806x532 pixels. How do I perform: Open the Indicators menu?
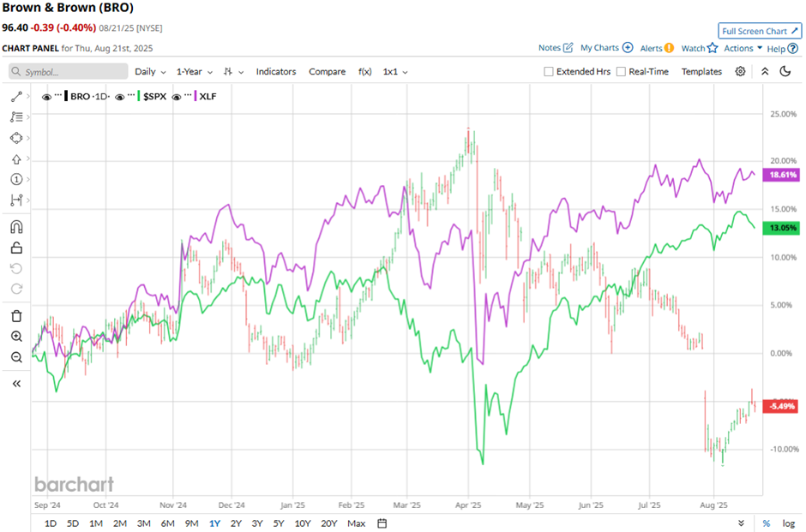pos(276,71)
